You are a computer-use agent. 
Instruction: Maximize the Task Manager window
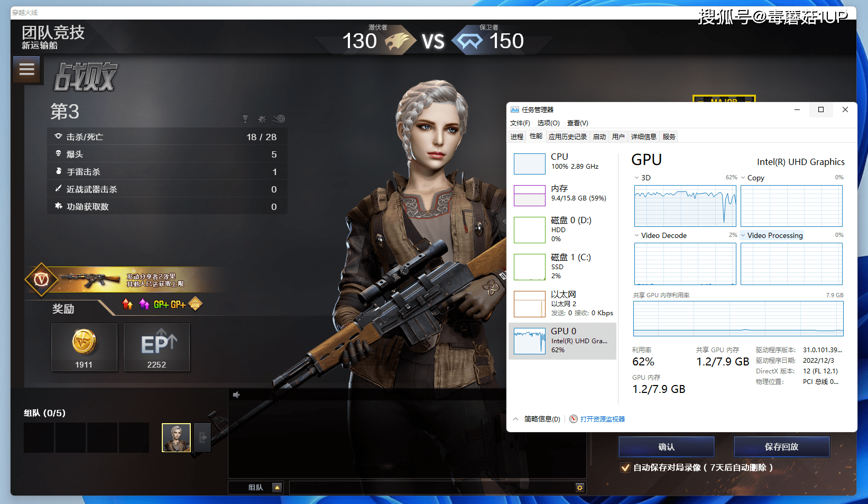tap(821, 109)
